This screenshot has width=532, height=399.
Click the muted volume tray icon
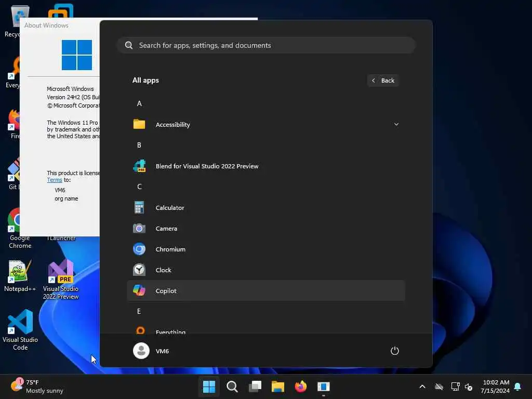(469, 387)
